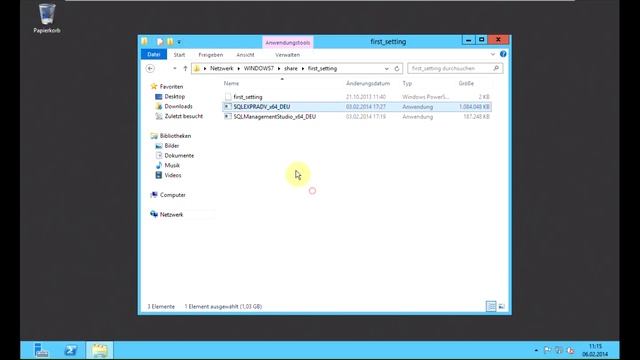Click the Back navigation arrow

[x=150, y=69]
